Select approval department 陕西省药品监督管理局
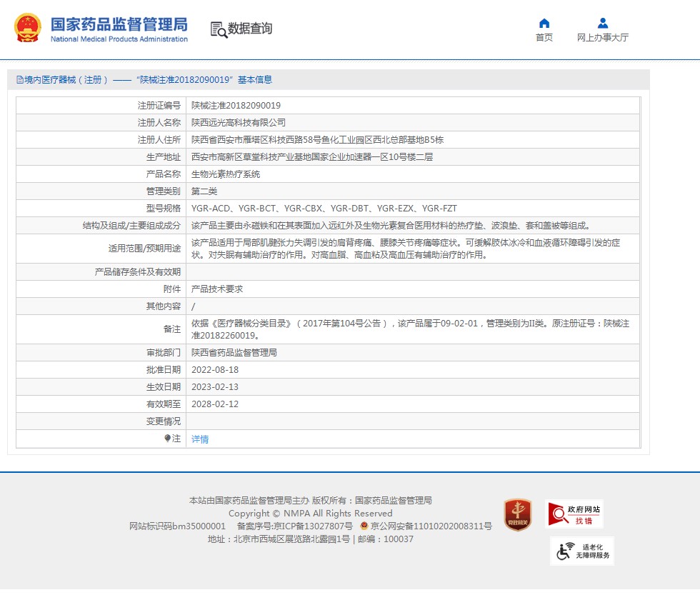This screenshot has width=700, height=600. pyautogui.click(x=234, y=353)
